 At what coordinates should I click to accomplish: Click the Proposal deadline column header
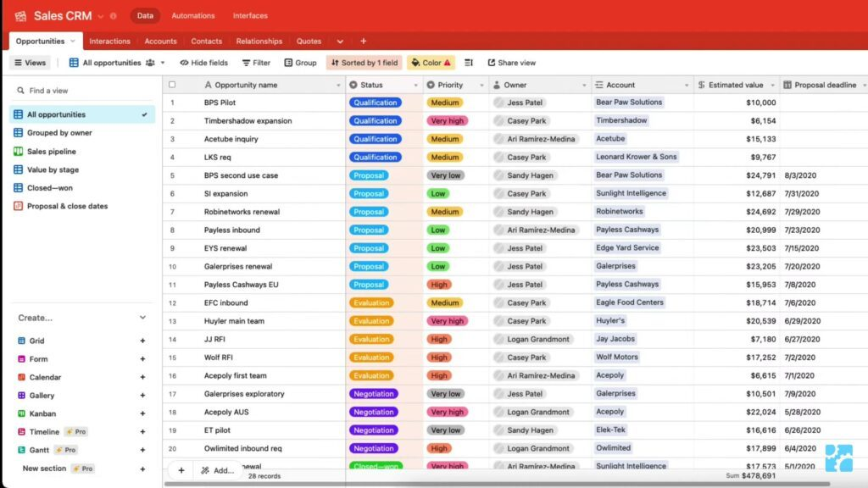click(x=824, y=86)
